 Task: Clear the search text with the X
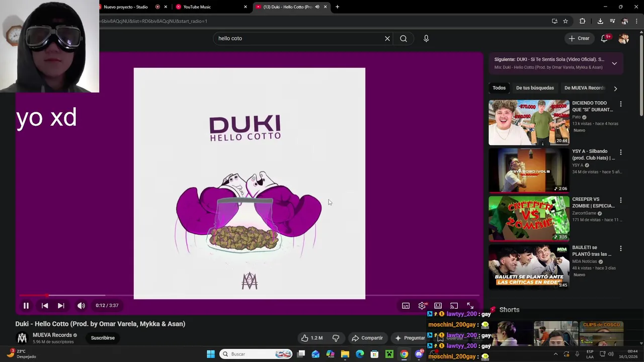[387, 38]
